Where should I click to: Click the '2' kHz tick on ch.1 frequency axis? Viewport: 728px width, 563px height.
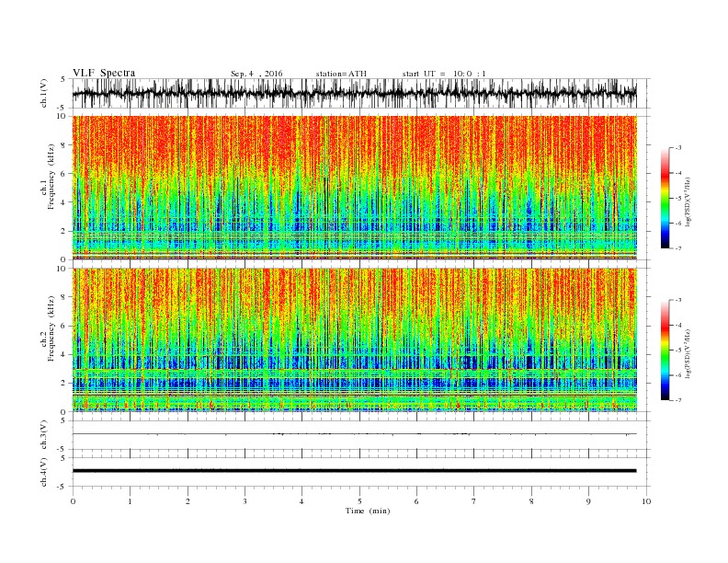point(63,231)
